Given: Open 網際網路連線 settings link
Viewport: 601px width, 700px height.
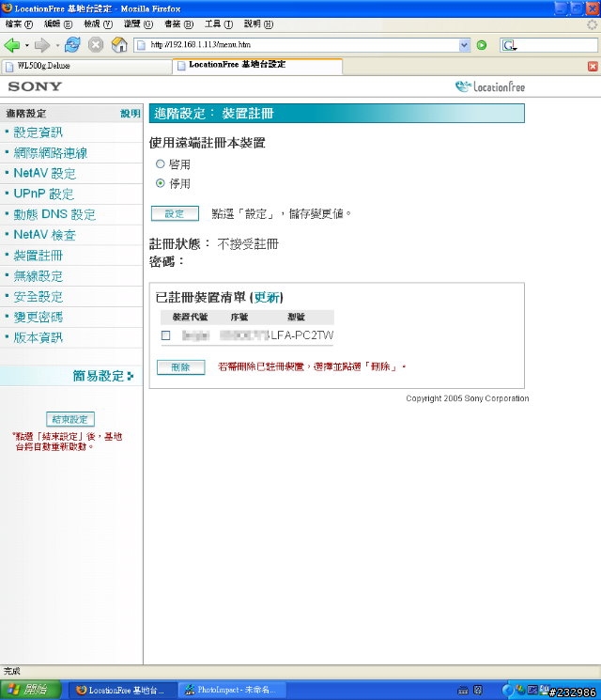Looking at the screenshot, I should pyautogui.click(x=51, y=153).
